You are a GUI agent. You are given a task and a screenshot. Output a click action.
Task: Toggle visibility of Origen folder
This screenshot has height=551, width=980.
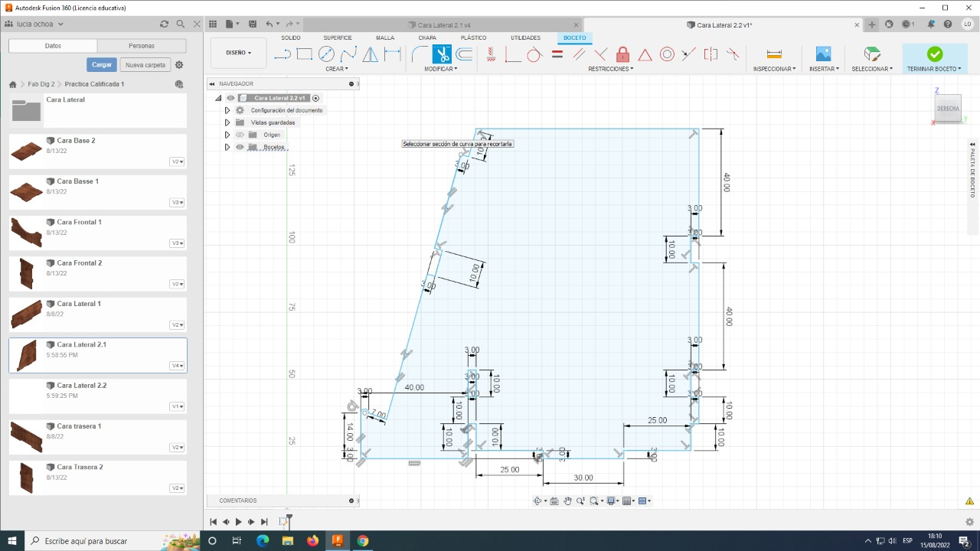240,135
